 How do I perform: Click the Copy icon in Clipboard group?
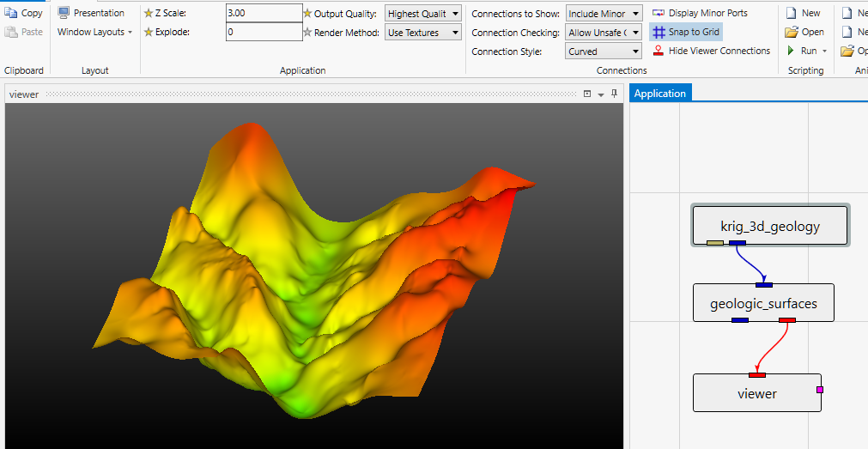click(11, 13)
